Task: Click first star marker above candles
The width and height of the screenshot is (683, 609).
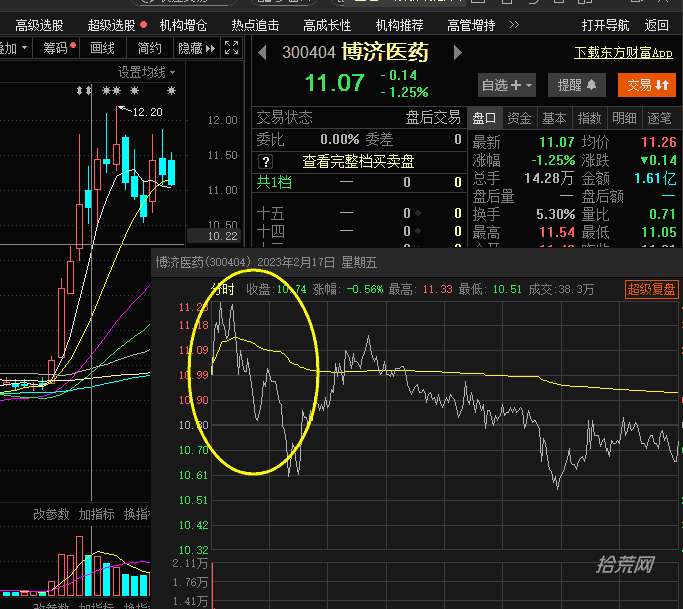Action: click(x=105, y=91)
